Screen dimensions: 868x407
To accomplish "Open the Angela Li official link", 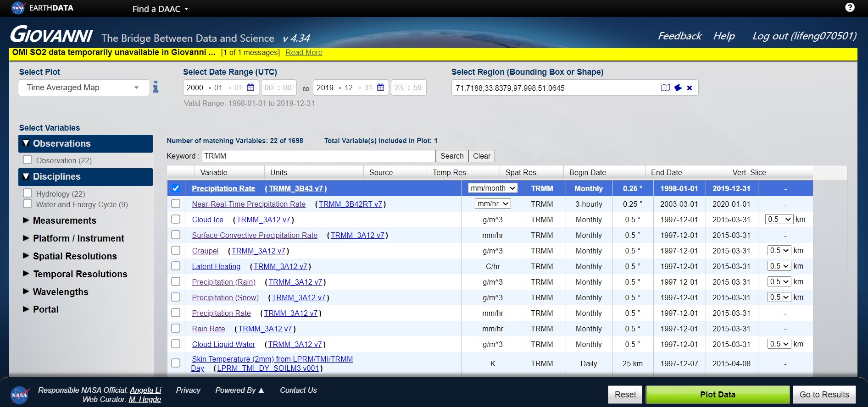I will 145,390.
